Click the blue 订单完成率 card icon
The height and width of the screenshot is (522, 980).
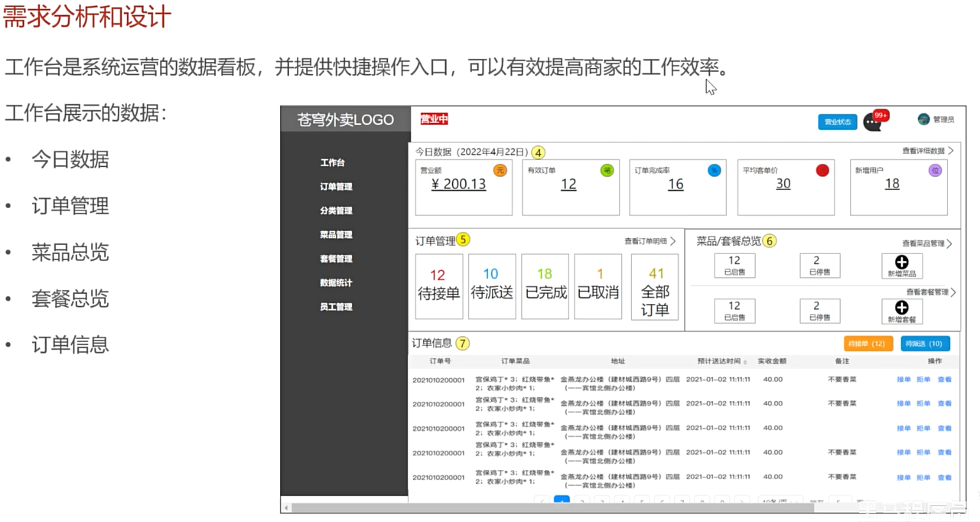(714, 170)
